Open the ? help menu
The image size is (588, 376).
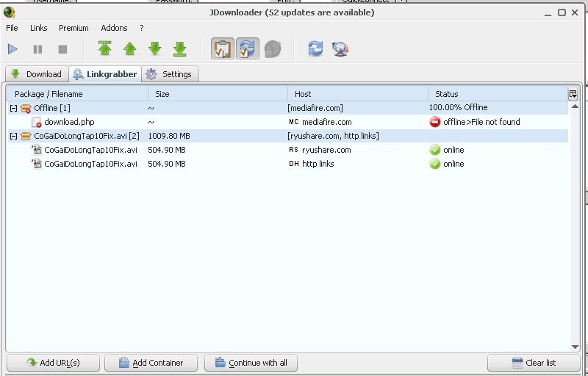[x=141, y=28]
